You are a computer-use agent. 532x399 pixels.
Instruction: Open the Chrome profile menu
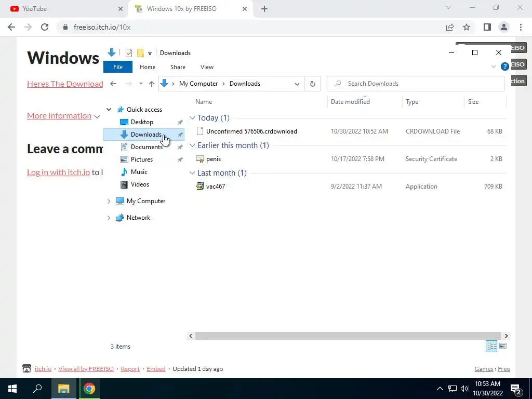(x=504, y=27)
